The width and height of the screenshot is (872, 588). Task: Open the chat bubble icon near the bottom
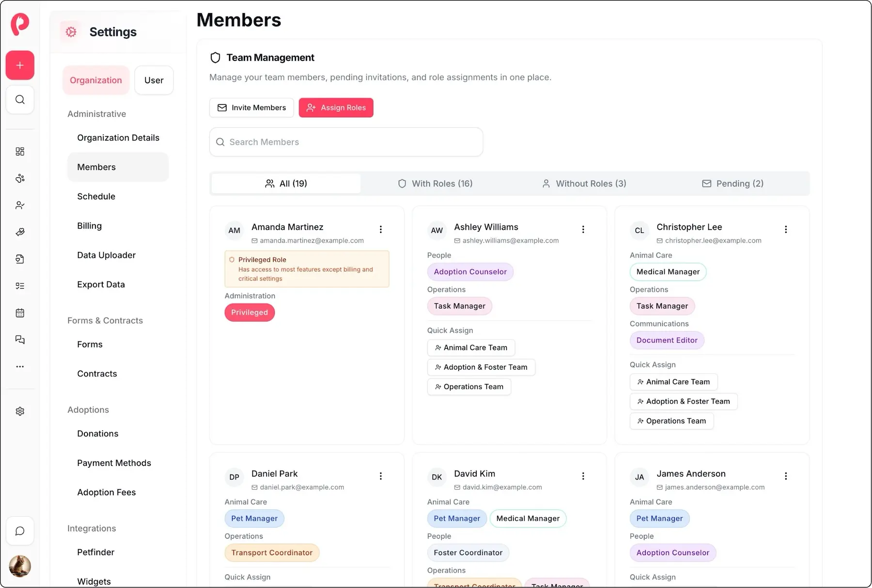click(x=20, y=531)
